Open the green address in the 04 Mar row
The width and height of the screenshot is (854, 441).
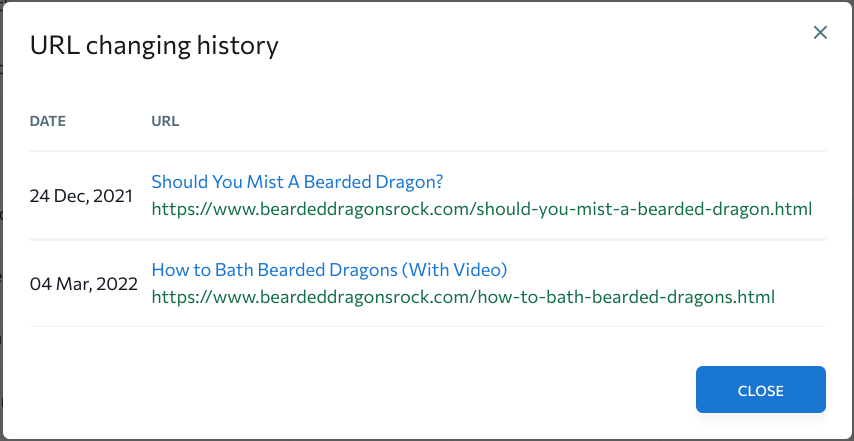(463, 297)
